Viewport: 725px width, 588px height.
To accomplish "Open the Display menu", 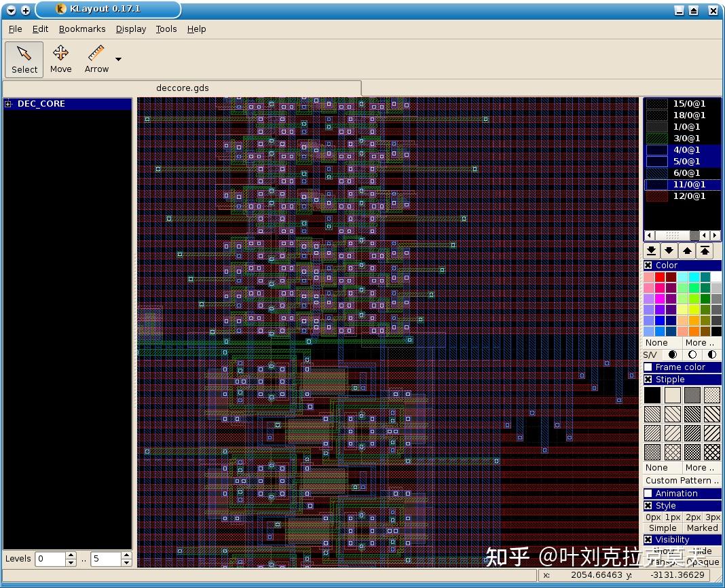I will pyautogui.click(x=131, y=29).
